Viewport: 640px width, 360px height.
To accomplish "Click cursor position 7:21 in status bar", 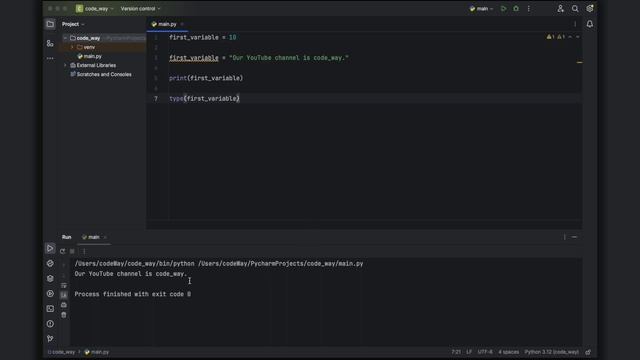I will tap(456, 352).
